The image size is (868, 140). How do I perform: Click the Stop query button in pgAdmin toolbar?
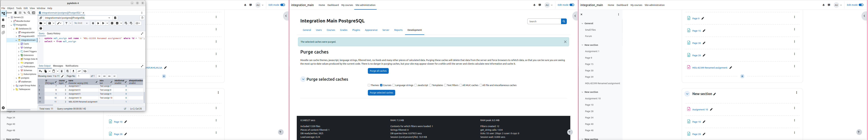point(93,23)
